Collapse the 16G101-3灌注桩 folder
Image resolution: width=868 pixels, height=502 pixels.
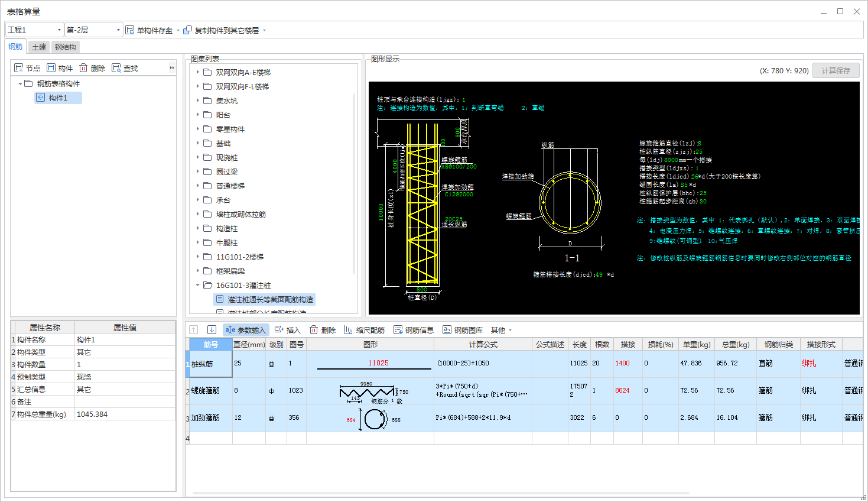pyautogui.click(x=197, y=285)
